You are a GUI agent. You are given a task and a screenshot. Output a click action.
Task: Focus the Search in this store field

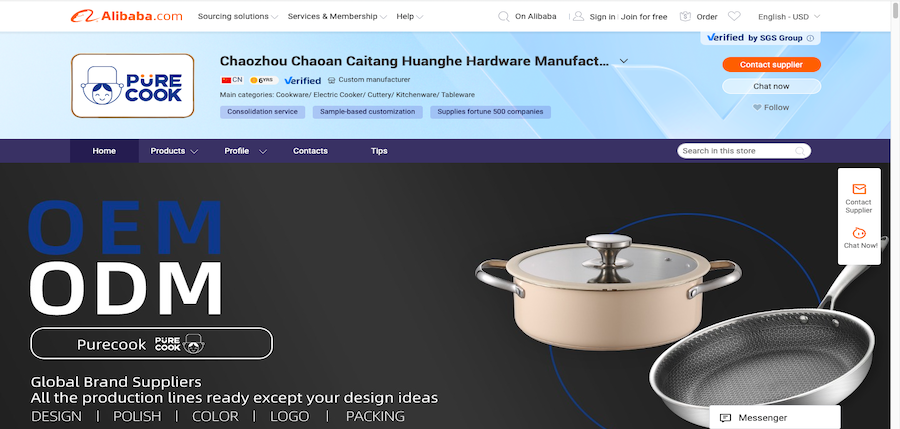736,151
